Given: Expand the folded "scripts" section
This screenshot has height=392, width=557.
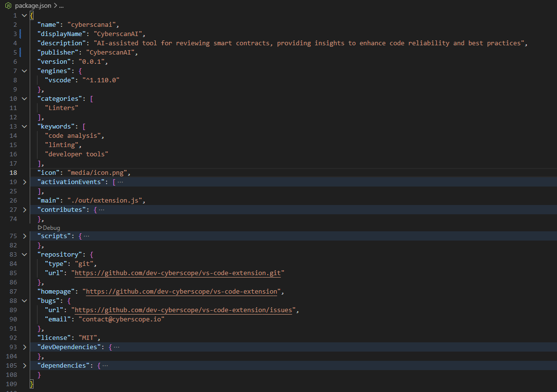Looking at the screenshot, I should (x=24, y=236).
